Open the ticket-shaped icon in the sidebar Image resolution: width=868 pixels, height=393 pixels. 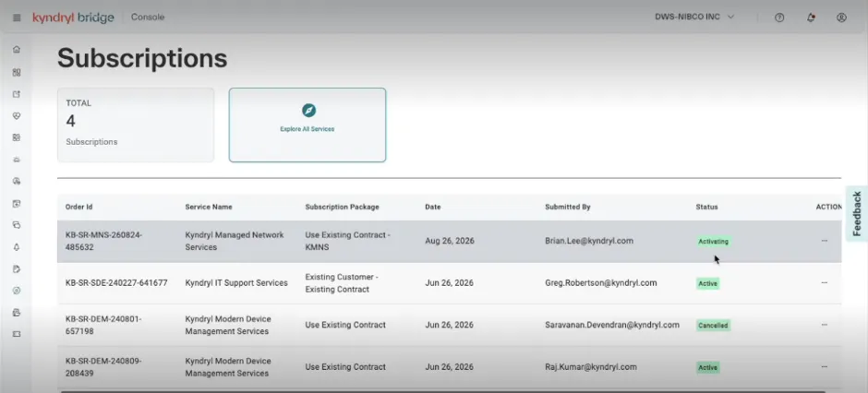(x=17, y=334)
